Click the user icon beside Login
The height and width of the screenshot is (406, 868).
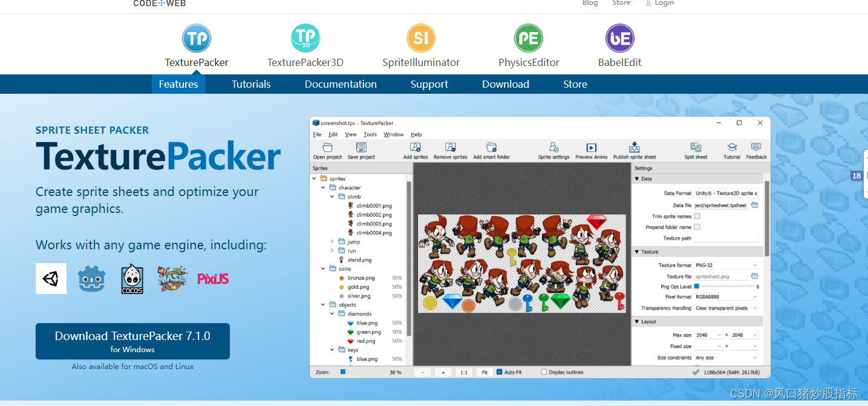click(648, 3)
